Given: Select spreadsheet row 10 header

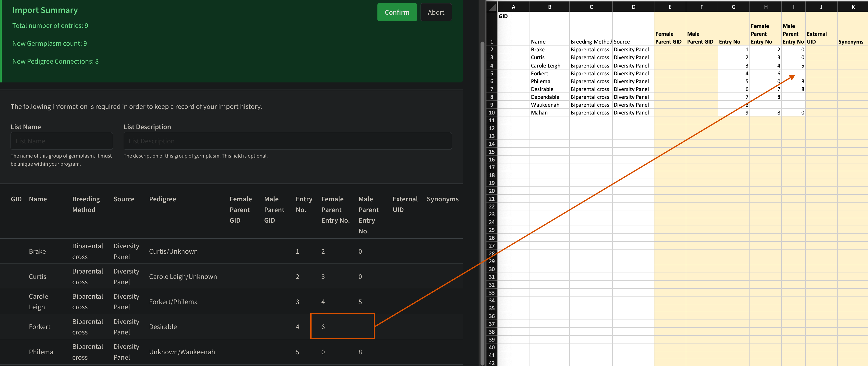Looking at the screenshot, I should (x=492, y=113).
